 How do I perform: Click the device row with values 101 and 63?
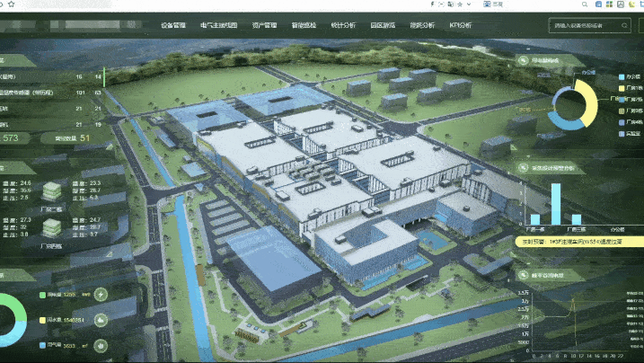[x=51, y=93]
